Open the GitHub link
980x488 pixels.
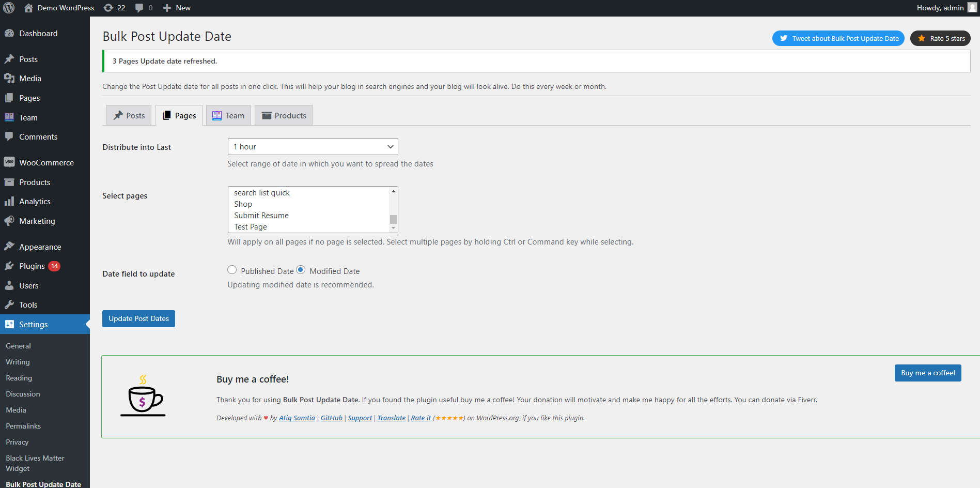point(332,418)
